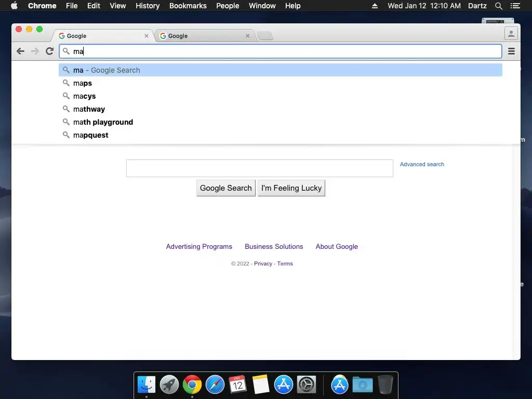Click Chrome icon in the Dock

[192, 385]
